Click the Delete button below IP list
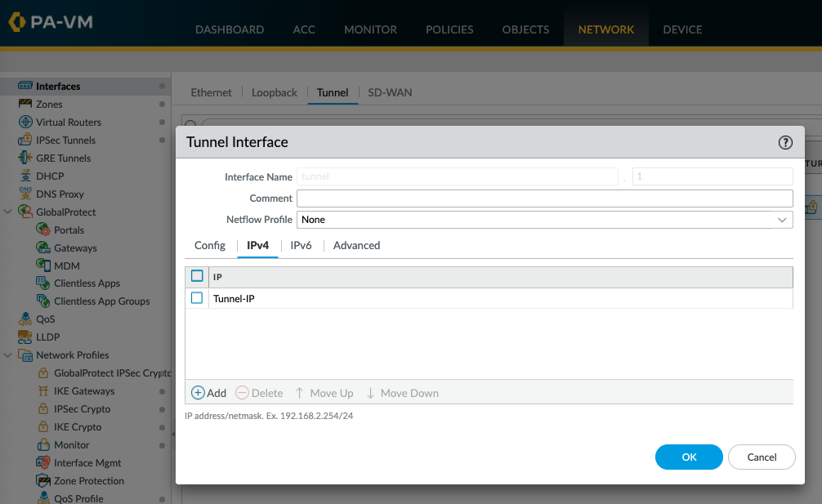822x504 pixels. (259, 393)
